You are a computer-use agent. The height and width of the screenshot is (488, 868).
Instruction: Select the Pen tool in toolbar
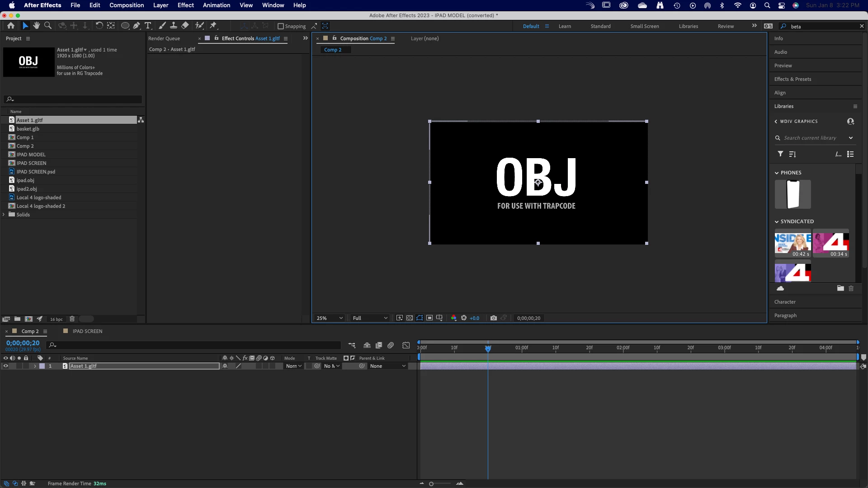(136, 26)
